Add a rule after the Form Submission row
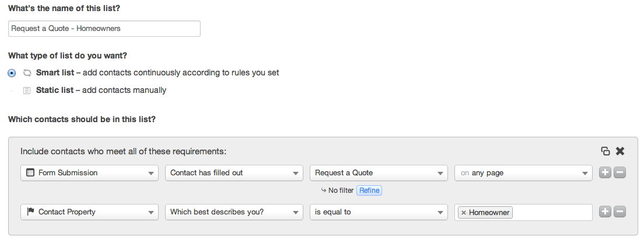Image resolution: width=644 pixels, height=239 pixels. pyautogui.click(x=605, y=173)
